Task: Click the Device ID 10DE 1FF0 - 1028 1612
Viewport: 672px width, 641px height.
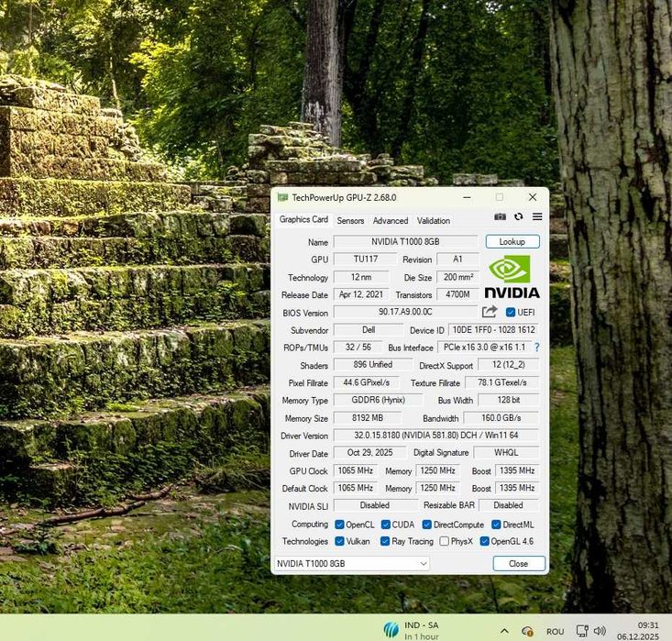Action: coord(494,330)
